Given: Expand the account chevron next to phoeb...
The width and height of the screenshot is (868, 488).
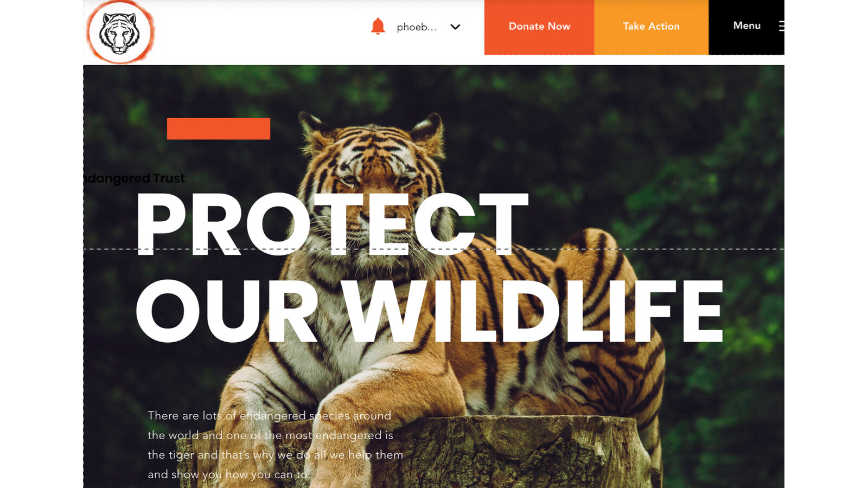Looking at the screenshot, I should (x=455, y=27).
